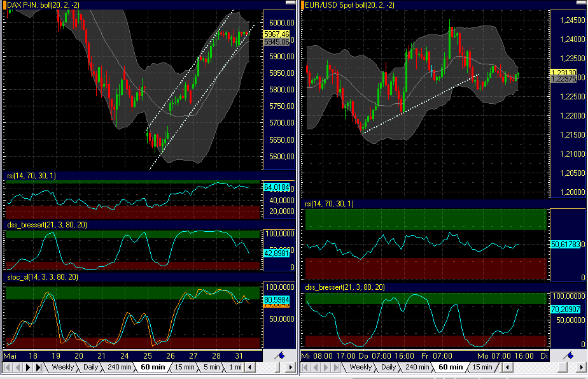The height and width of the screenshot is (379, 588).
Task: Click the 64,0184 RSI value marker
Action: (x=277, y=187)
